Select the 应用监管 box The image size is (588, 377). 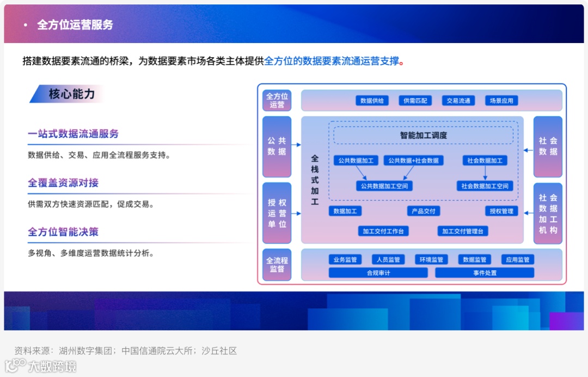click(518, 259)
